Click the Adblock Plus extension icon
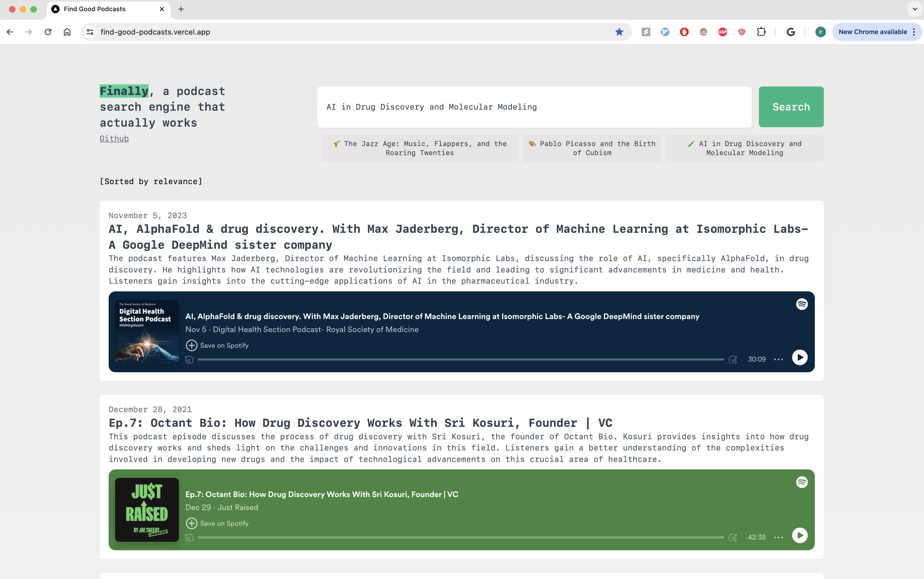The width and height of the screenshot is (924, 579). tap(722, 32)
